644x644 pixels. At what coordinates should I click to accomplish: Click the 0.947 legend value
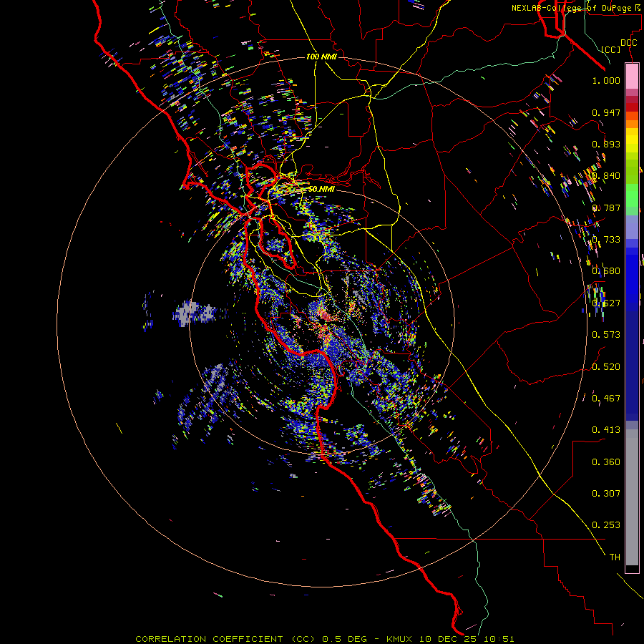[x=606, y=112]
